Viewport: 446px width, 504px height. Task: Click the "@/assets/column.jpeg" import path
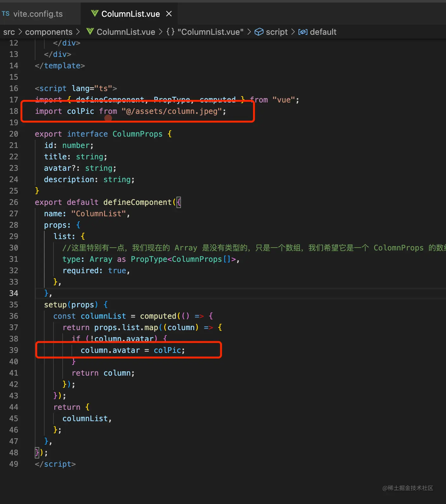coord(172,111)
